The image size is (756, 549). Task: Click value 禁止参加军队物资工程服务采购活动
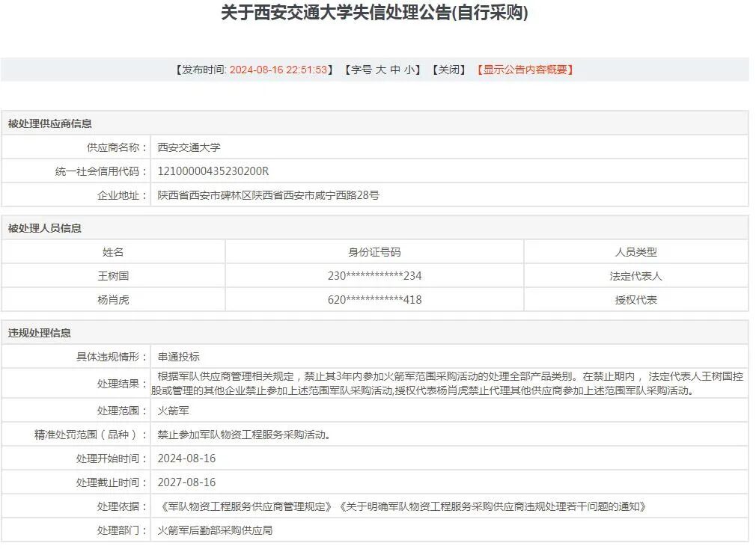tap(244, 435)
